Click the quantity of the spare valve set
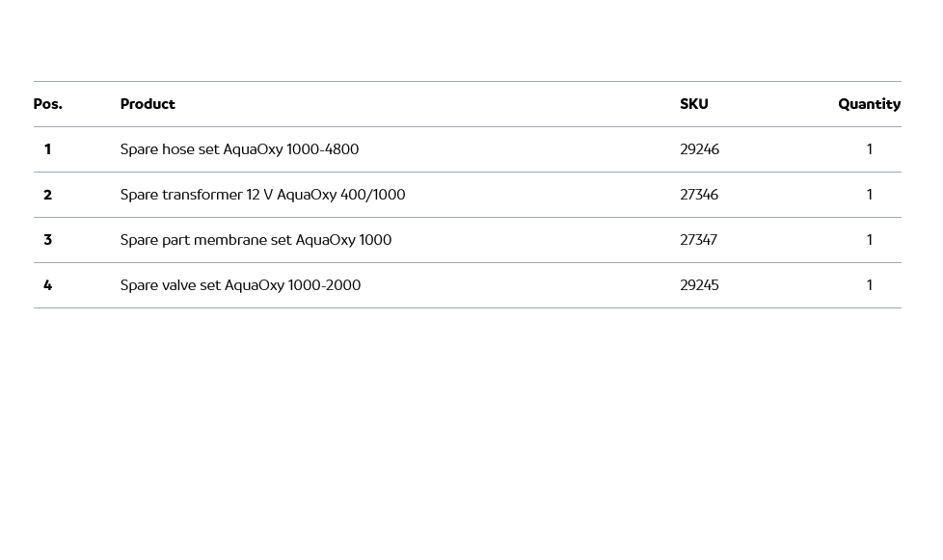943x560 pixels. click(869, 285)
